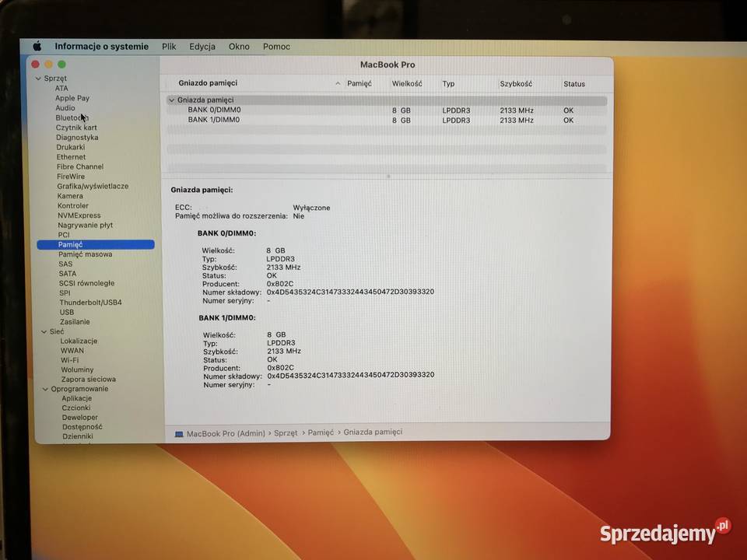Select USB in the Sprzęt list
This screenshot has width=747, height=560.
66,312
